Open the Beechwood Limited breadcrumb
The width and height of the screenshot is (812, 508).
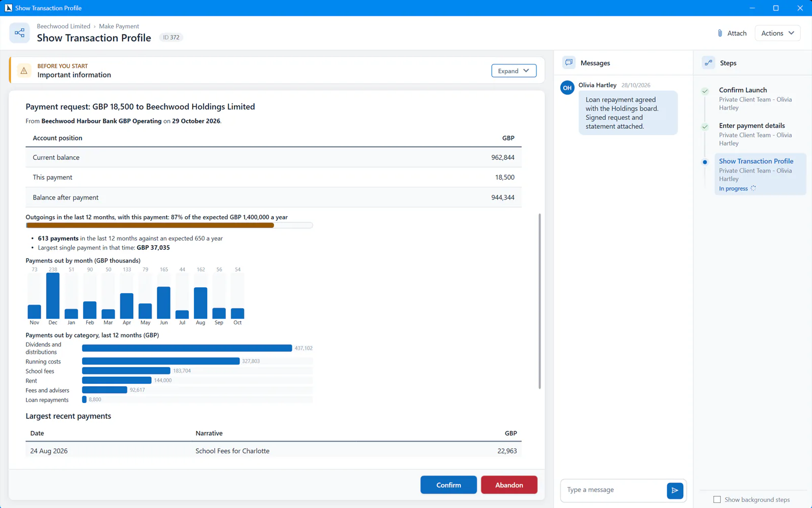[x=63, y=26]
